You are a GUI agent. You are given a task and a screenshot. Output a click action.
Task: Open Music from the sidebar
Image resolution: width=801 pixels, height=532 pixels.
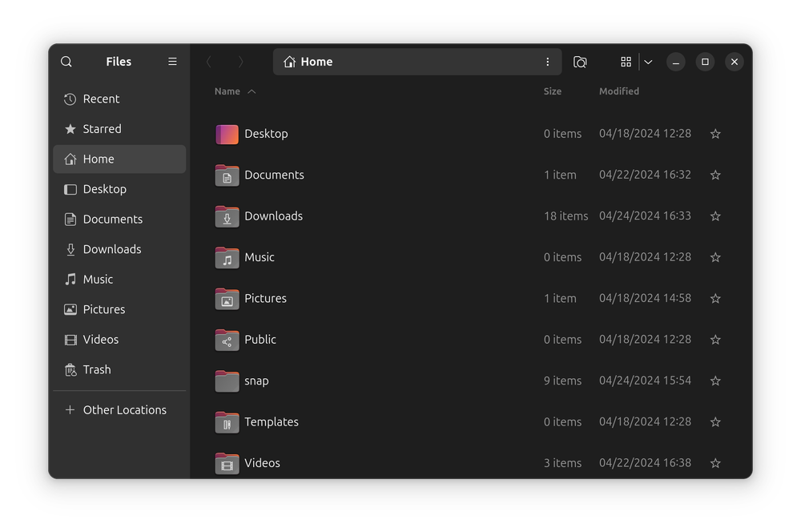[x=98, y=279]
